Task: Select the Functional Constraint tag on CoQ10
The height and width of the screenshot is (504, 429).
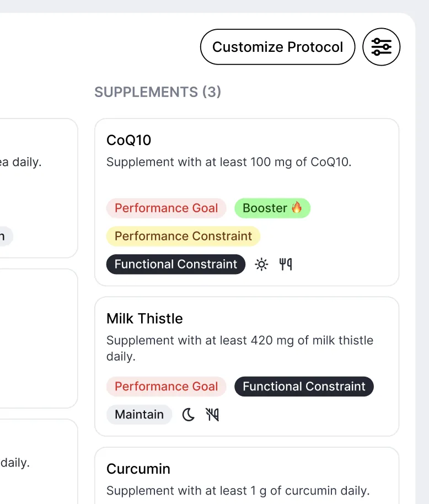Action: point(176,264)
